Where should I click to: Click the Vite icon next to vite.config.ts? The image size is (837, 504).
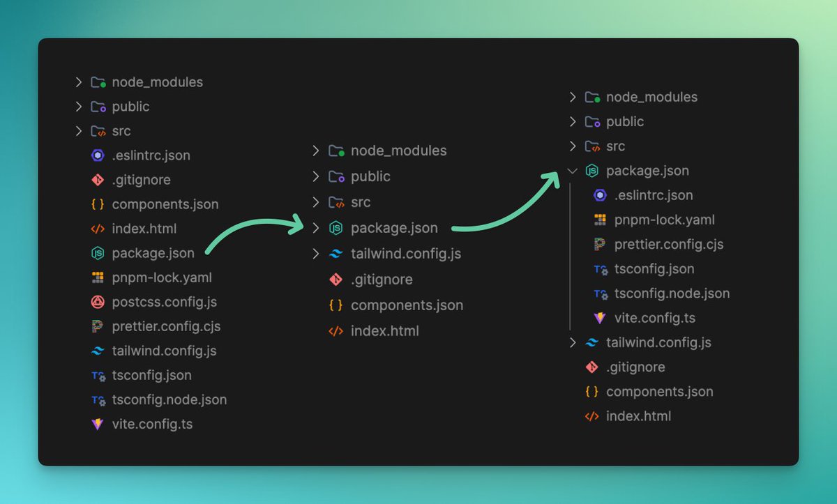(x=97, y=424)
